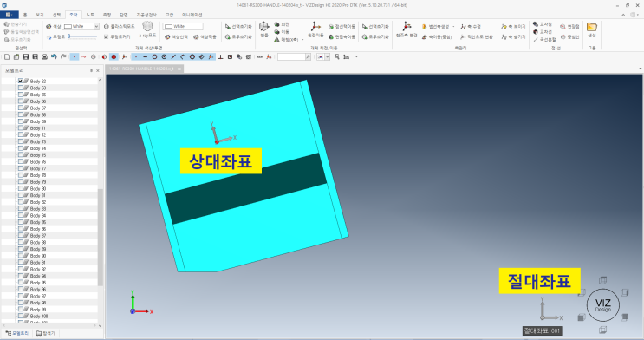644x340 pixels.
Task: Open the language flag dropdown in toolbar
Action: point(328,56)
